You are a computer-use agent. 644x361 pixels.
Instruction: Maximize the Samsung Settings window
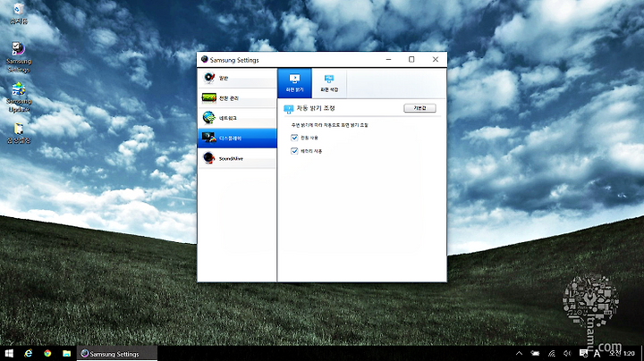coord(411,60)
